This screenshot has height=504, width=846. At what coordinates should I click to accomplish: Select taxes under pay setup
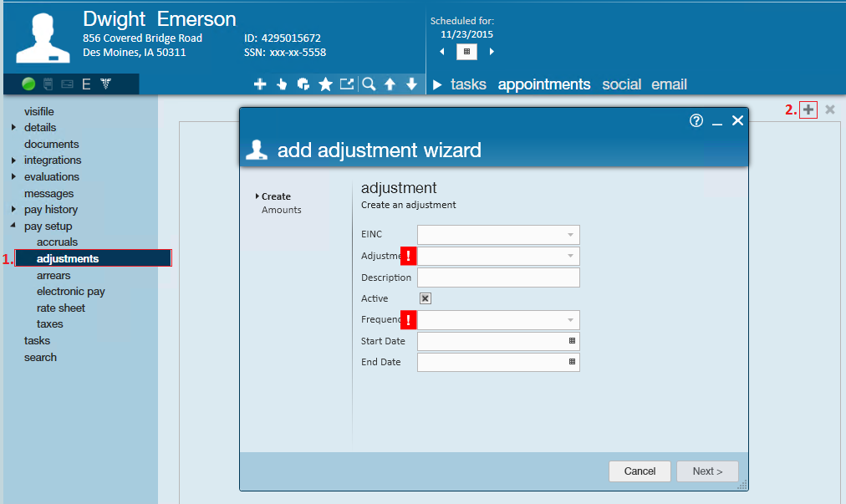click(x=49, y=323)
